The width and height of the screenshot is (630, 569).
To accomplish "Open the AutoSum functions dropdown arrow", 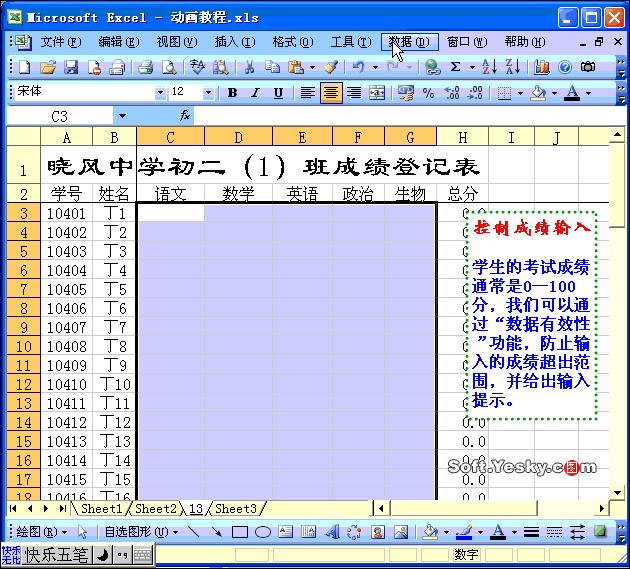I will (472, 68).
